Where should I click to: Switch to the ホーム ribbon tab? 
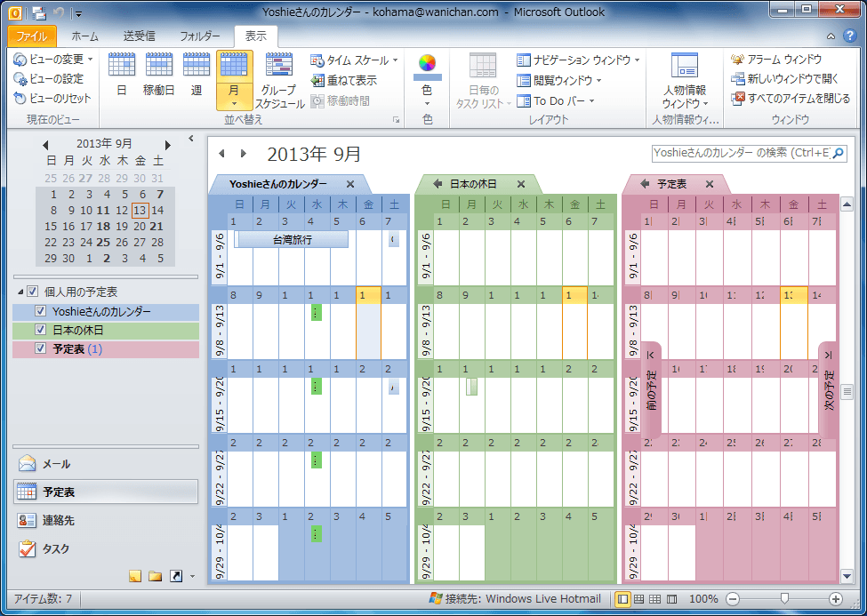click(x=84, y=36)
